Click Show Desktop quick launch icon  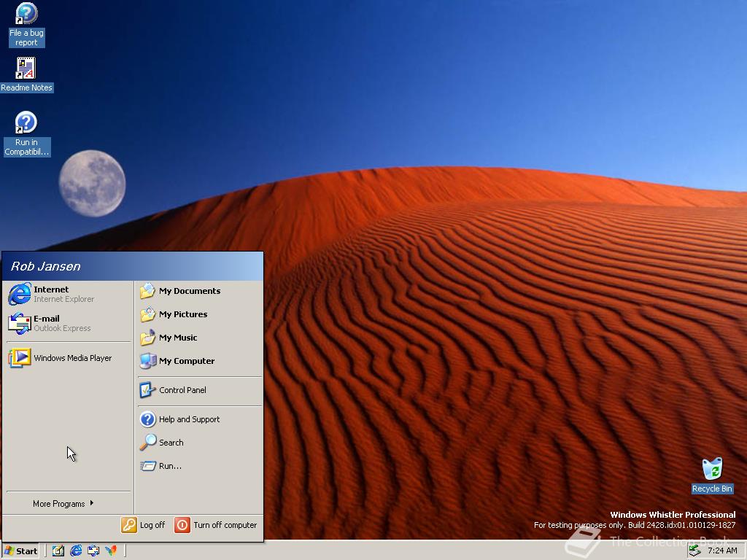(x=58, y=551)
